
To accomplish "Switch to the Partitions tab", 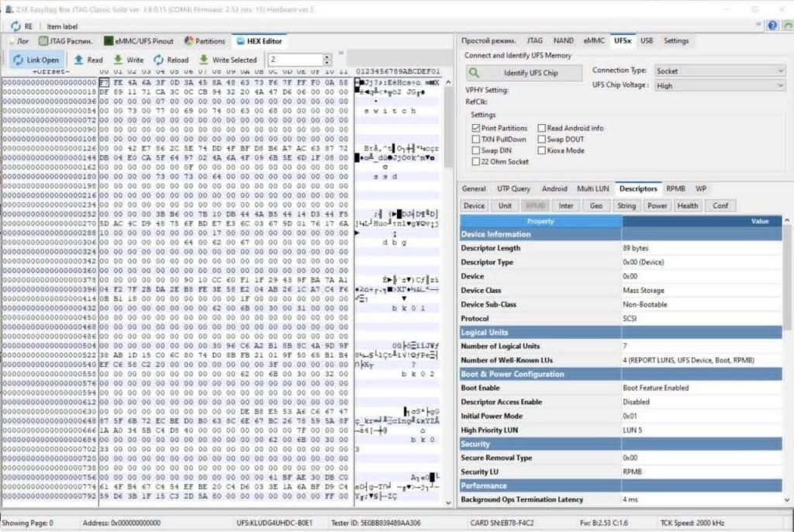I will pos(205,41).
